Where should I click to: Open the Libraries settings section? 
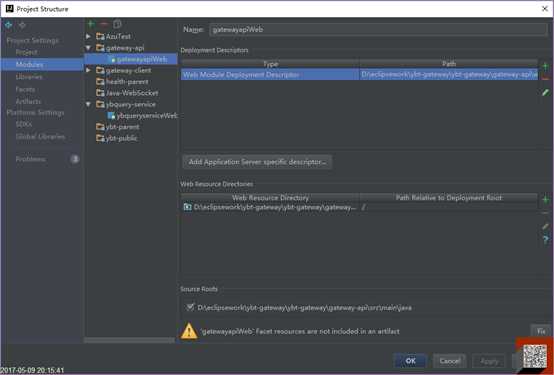(x=29, y=77)
